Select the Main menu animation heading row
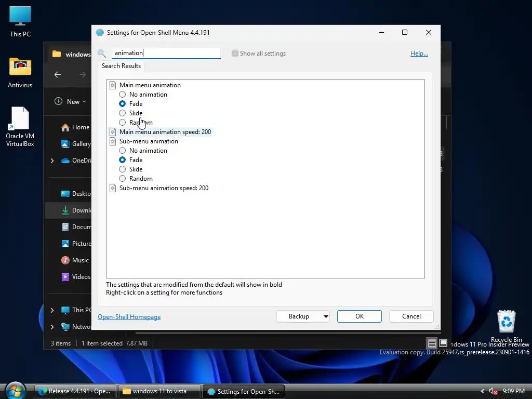The width and height of the screenshot is (532, 399). click(x=150, y=85)
